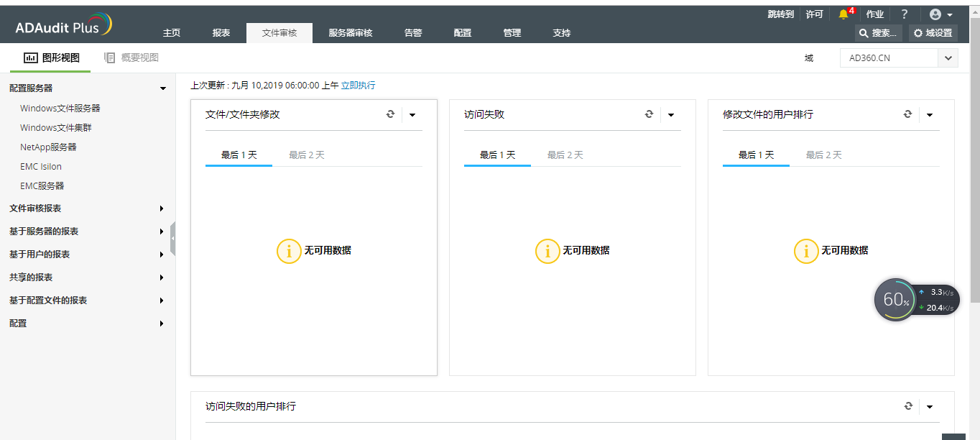Refresh the 文件/文件夹修改 widget
The width and height of the screenshot is (980, 440).
point(391,114)
